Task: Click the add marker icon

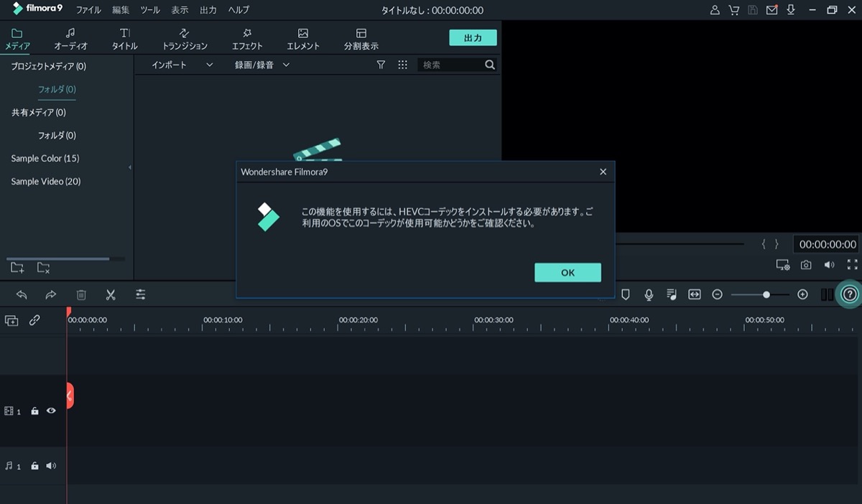Action: click(x=626, y=294)
